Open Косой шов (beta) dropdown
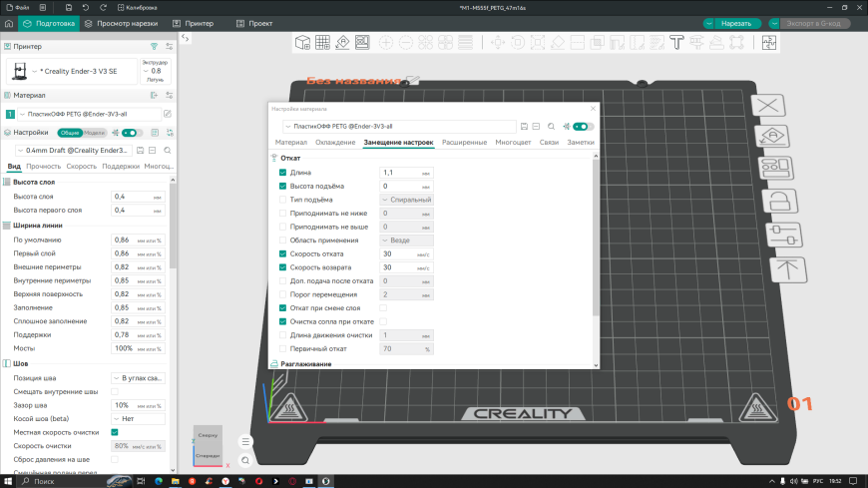Viewport: 868px width, 488px height. 138,419
